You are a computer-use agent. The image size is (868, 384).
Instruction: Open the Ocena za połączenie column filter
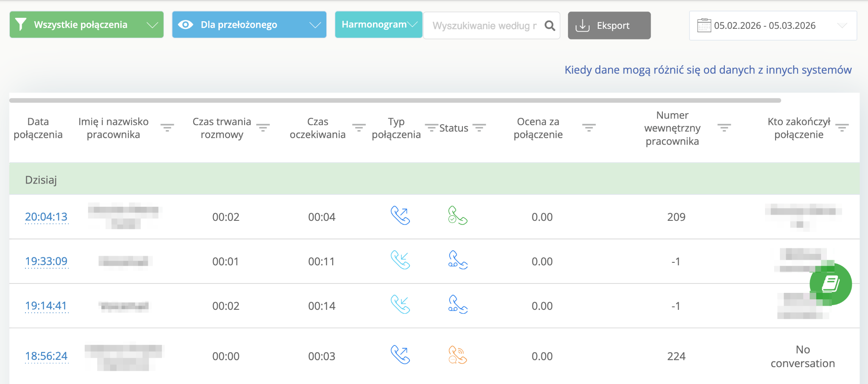589,128
